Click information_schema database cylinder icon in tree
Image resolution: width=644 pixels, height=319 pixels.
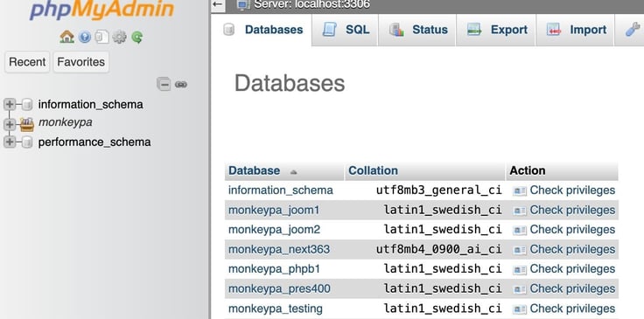pos(27,105)
